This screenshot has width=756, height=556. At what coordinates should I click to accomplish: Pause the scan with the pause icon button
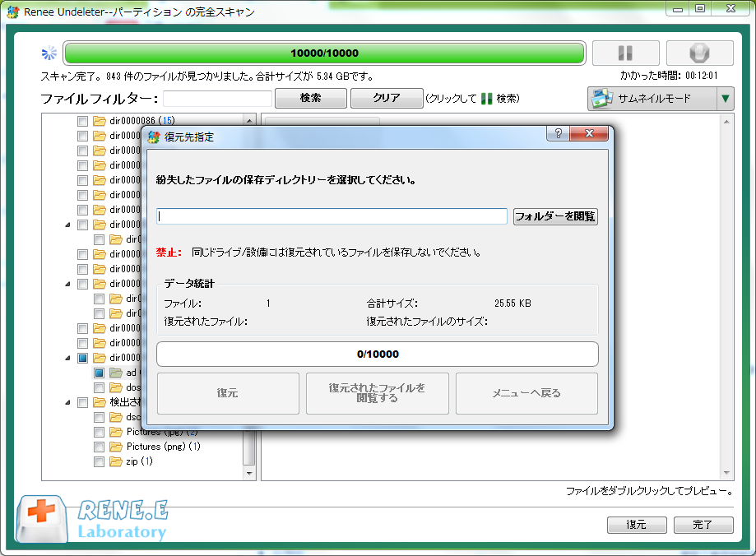(625, 53)
